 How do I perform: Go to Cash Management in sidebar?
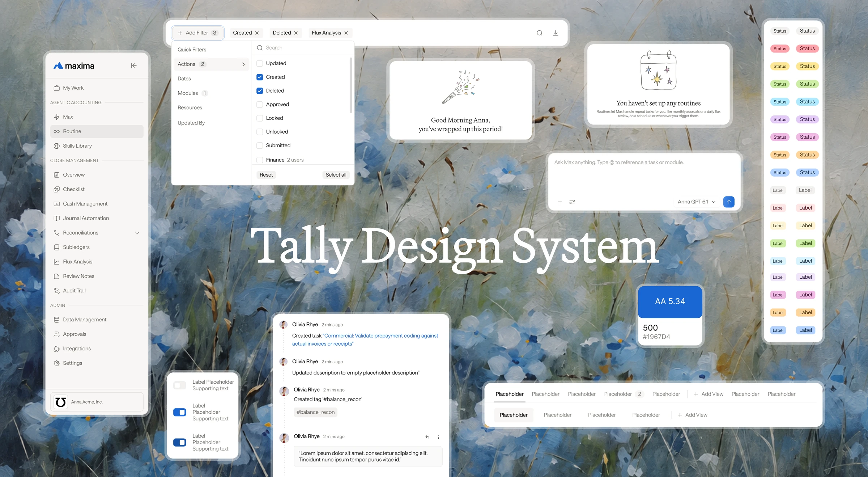tap(97, 204)
